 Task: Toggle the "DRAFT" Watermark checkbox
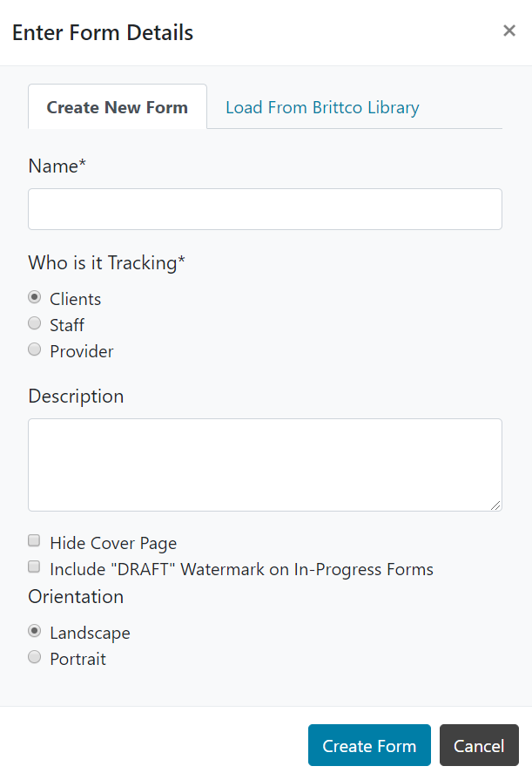(x=35, y=567)
